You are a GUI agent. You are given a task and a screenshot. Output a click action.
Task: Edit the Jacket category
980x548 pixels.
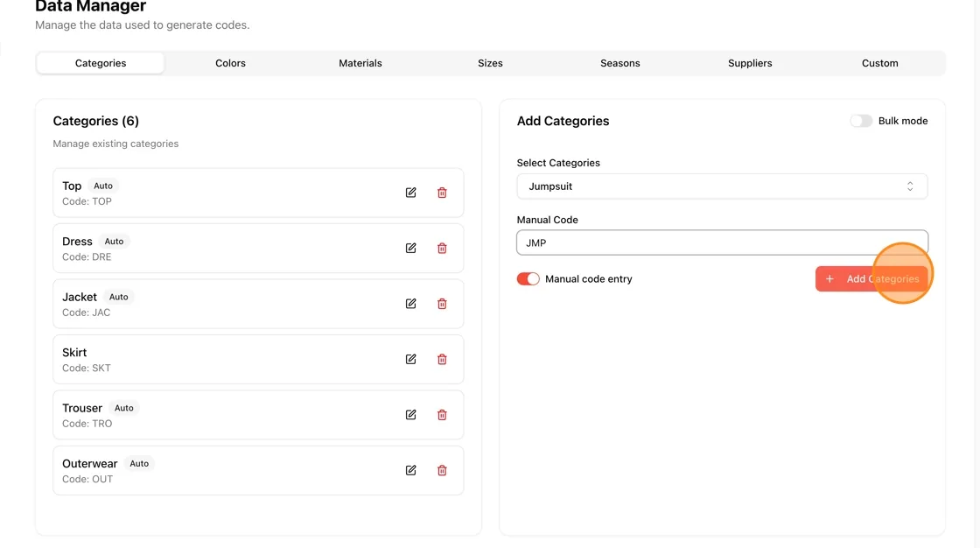(x=410, y=304)
